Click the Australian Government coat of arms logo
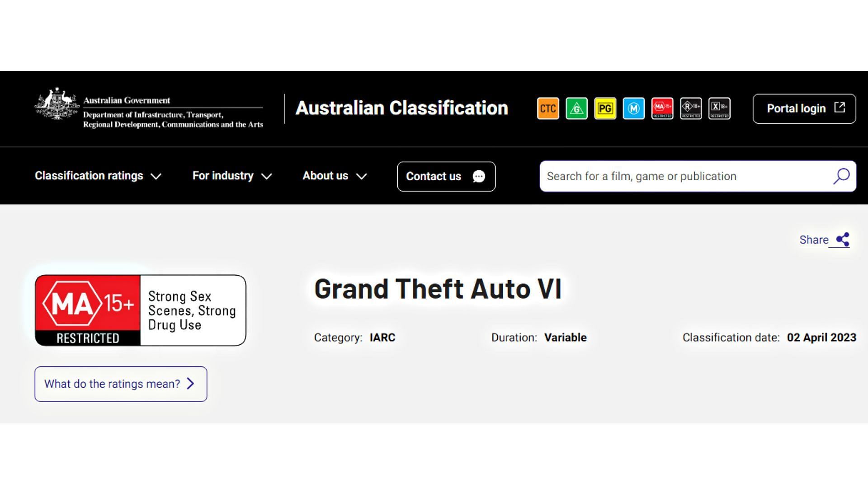This screenshot has width=868, height=488. [57, 104]
